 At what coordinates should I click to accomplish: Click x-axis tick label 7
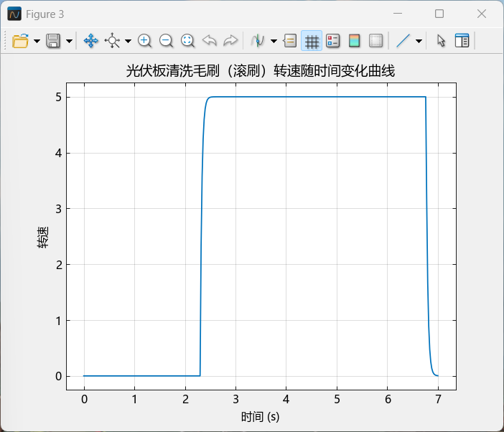click(438, 399)
